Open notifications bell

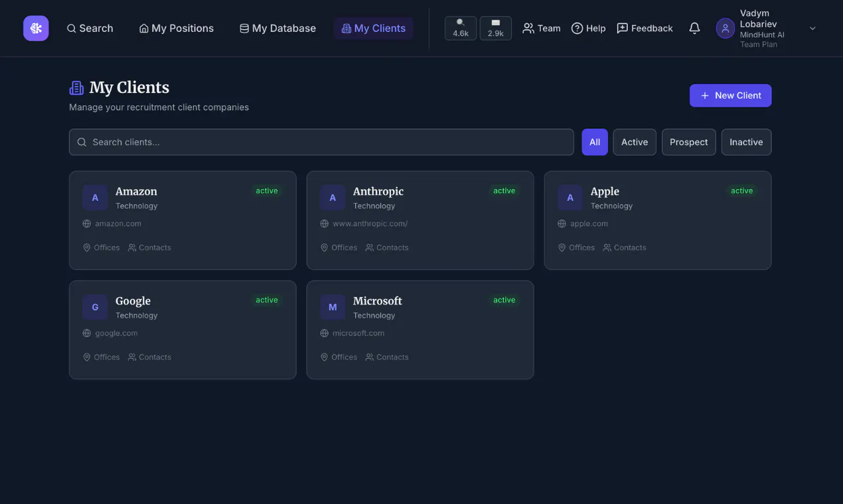[x=694, y=29]
